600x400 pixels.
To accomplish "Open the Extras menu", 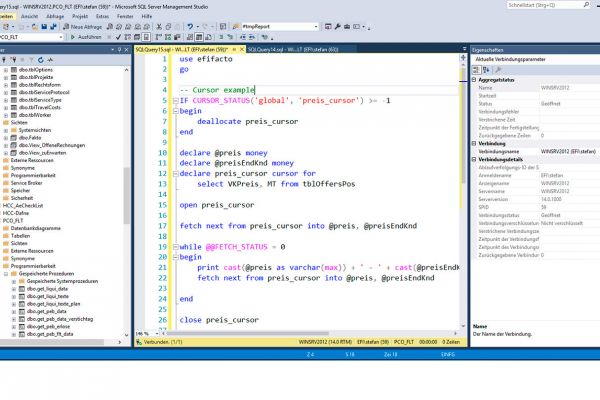I will tap(102, 16).
